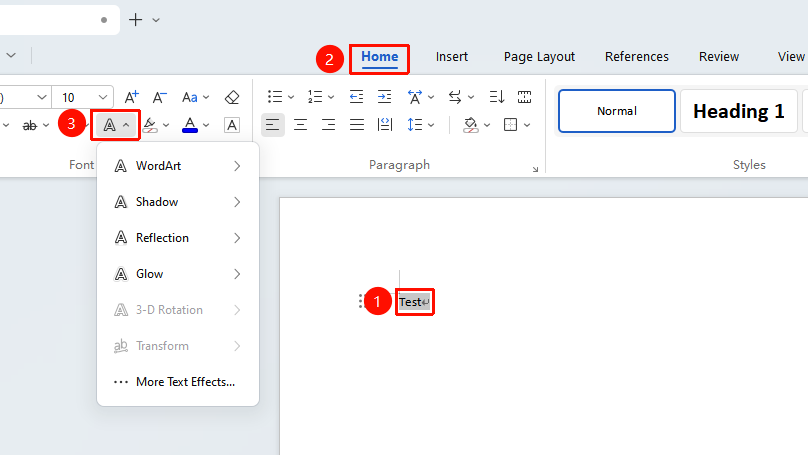Switch to the Home tab
The image size is (808, 455).
pyautogui.click(x=380, y=57)
